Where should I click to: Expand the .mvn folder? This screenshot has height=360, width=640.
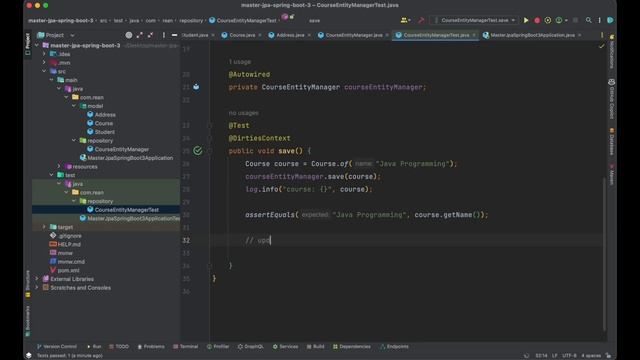[x=44, y=62]
